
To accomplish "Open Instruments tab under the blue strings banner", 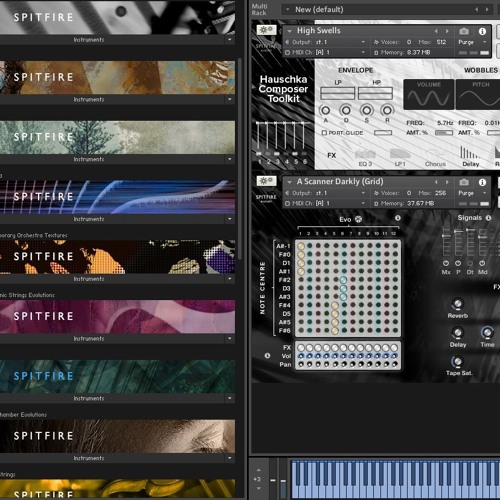I will pyautogui.click(x=89, y=219).
